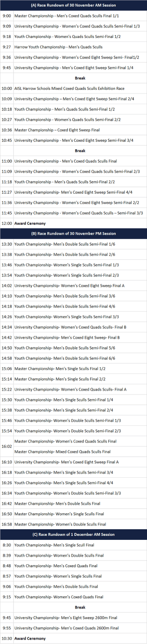Image resolution: width=147 pixels, height=644 pixels.
Task: Click the 15:06 Men's Single Sculls Final 1/2 row
Action: [73, 369]
